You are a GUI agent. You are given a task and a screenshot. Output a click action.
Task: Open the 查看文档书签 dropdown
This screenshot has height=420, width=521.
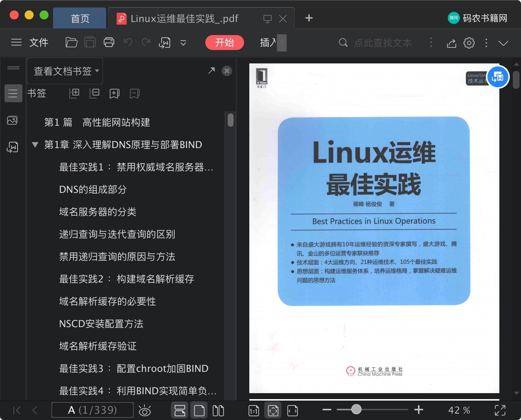click(65, 71)
